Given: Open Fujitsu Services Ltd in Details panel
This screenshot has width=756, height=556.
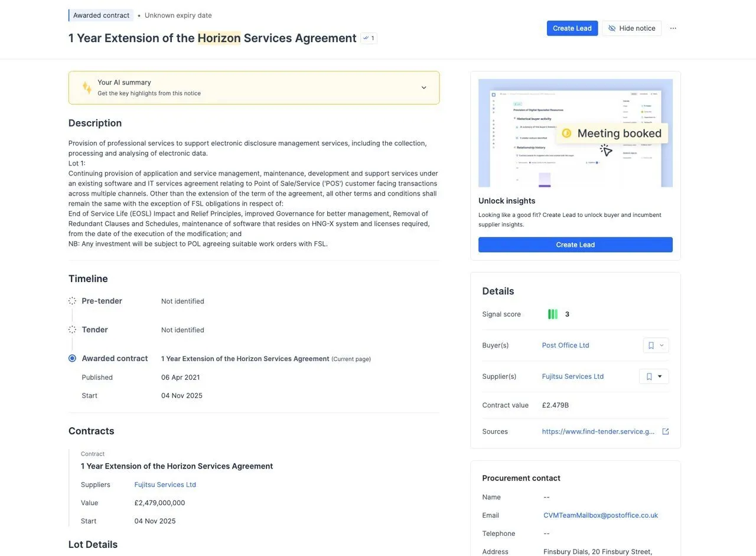Looking at the screenshot, I should pos(573,376).
